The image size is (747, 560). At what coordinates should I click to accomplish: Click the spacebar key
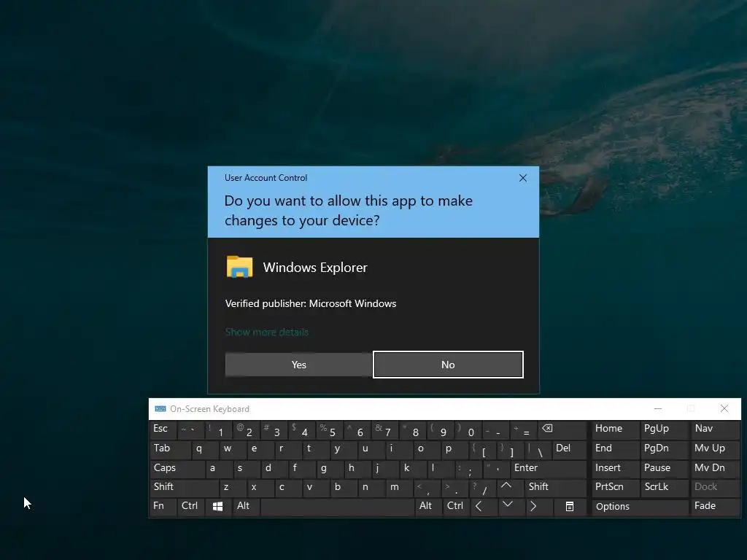(337, 507)
